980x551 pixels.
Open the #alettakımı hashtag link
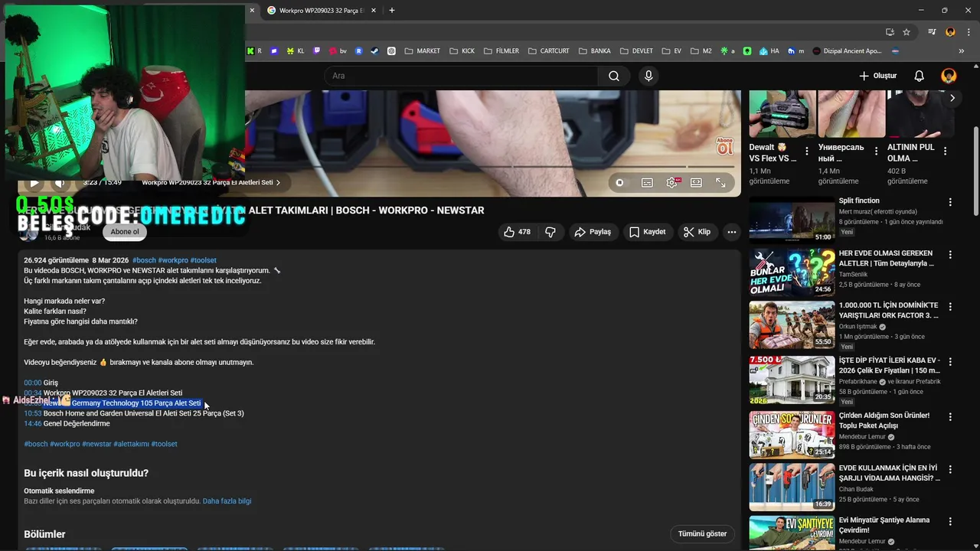point(131,444)
